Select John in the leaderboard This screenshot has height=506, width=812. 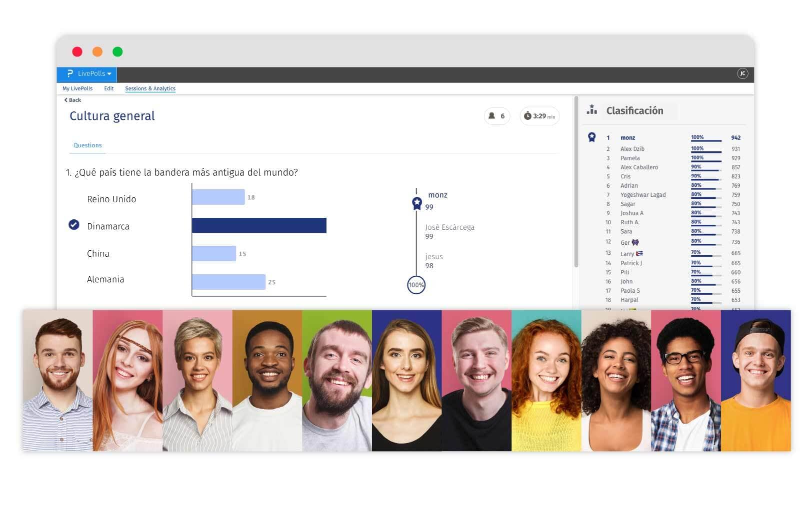pyautogui.click(x=626, y=282)
